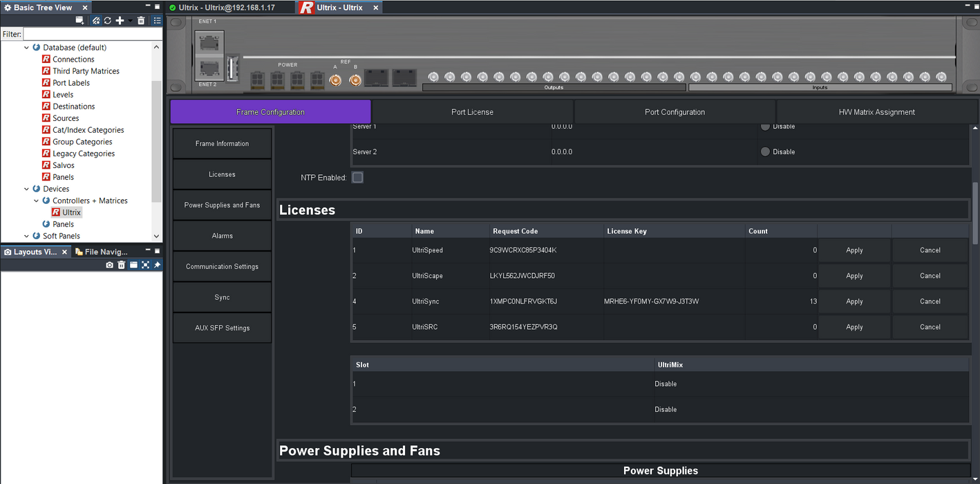Cancel the UltriSRC license entry
The height and width of the screenshot is (484, 980).
click(x=930, y=327)
